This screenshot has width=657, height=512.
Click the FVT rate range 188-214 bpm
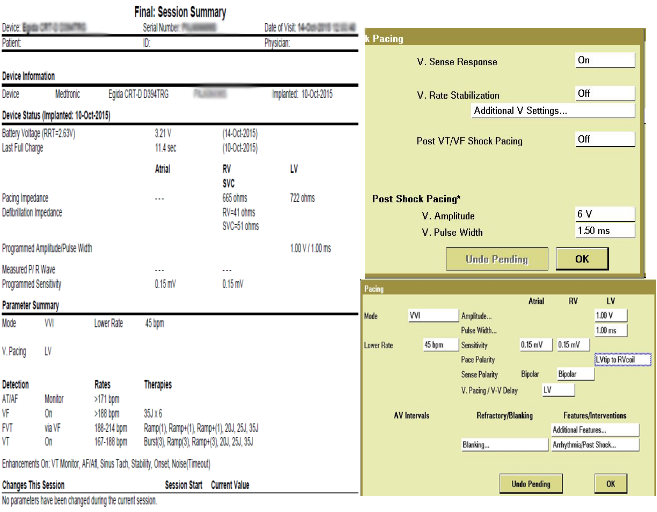tap(111, 428)
